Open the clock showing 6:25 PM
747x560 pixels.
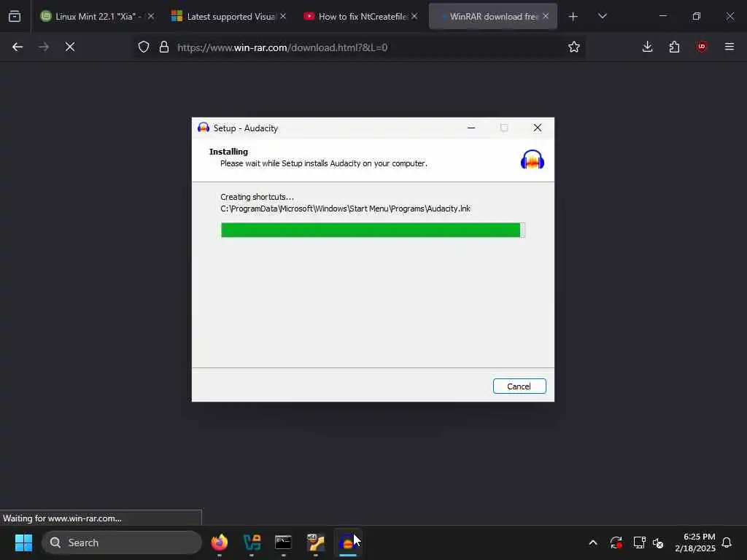(x=695, y=542)
